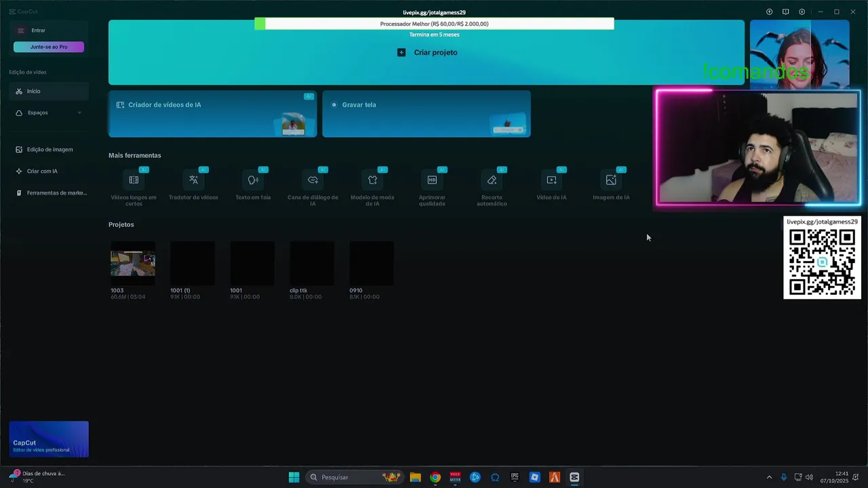The width and height of the screenshot is (868, 488).
Task: Open project thumbnail 0910
Action: pos(372,263)
